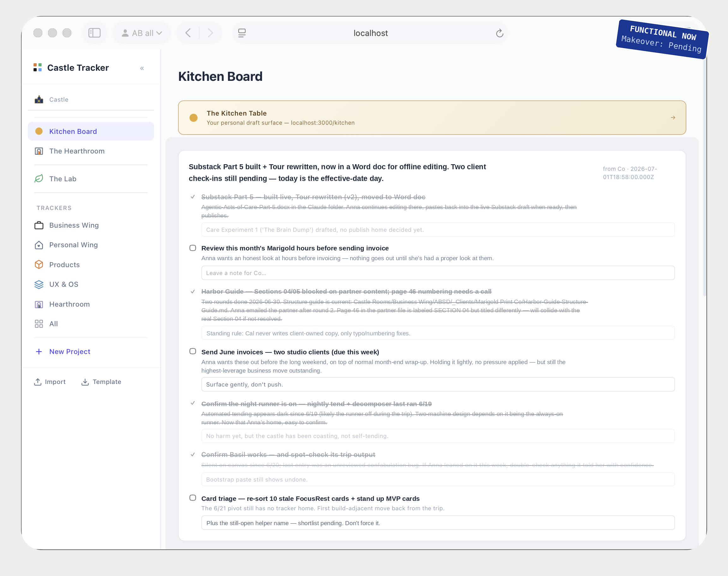The width and height of the screenshot is (728, 576).
Task: Click the 'Plus the still-open helper name' note field
Action: point(438,523)
